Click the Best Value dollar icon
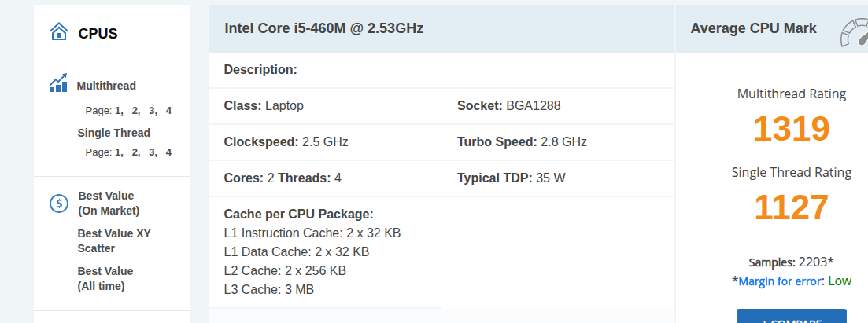The image size is (868, 323). 59,204
